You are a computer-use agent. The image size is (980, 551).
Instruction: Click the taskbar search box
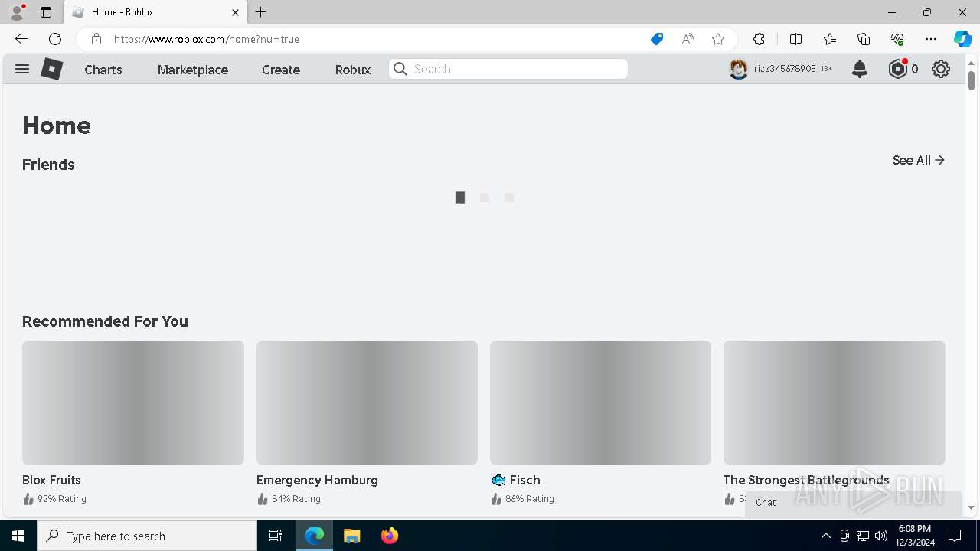[147, 536]
